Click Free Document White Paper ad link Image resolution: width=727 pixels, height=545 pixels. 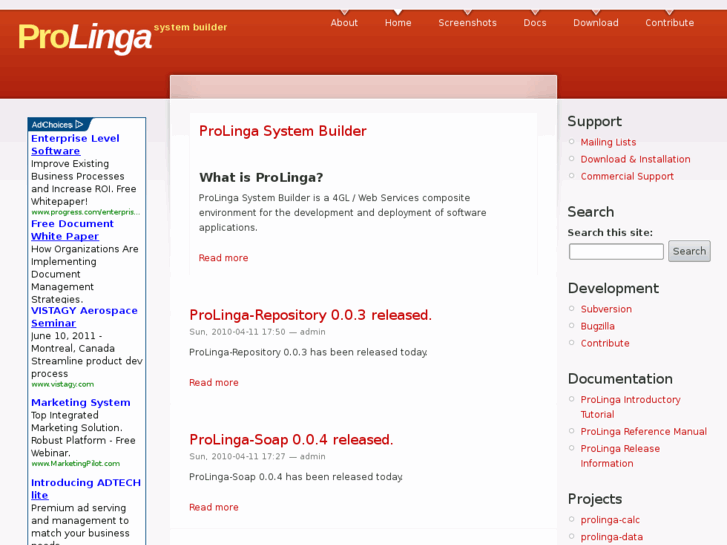(x=72, y=230)
